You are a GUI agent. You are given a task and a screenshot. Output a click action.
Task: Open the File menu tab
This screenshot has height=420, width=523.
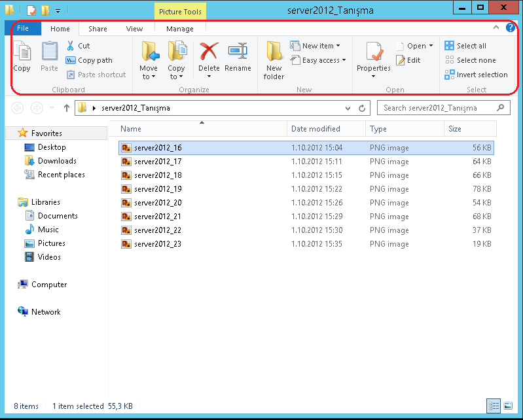pos(23,29)
